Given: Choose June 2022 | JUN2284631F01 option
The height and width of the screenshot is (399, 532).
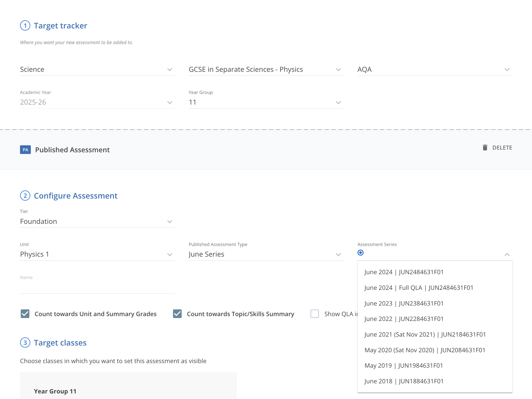Looking at the screenshot, I should [435, 319].
